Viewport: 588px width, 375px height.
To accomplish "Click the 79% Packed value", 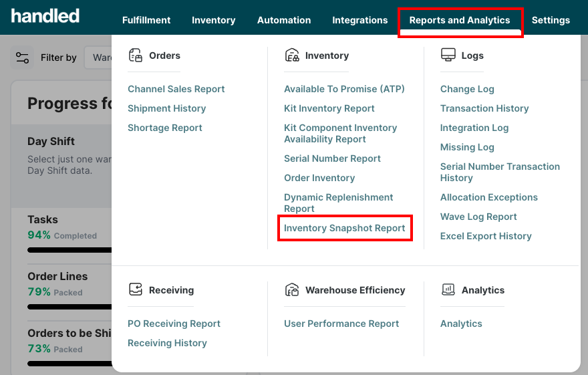I will [x=55, y=291].
